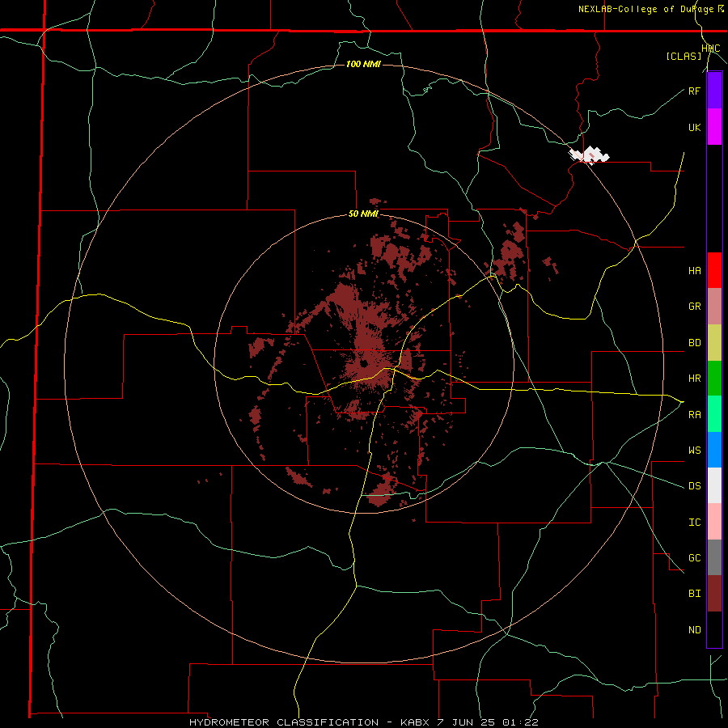728x728 pixels.
Task: Click the [CLAS] legend header
Action: coord(684,57)
